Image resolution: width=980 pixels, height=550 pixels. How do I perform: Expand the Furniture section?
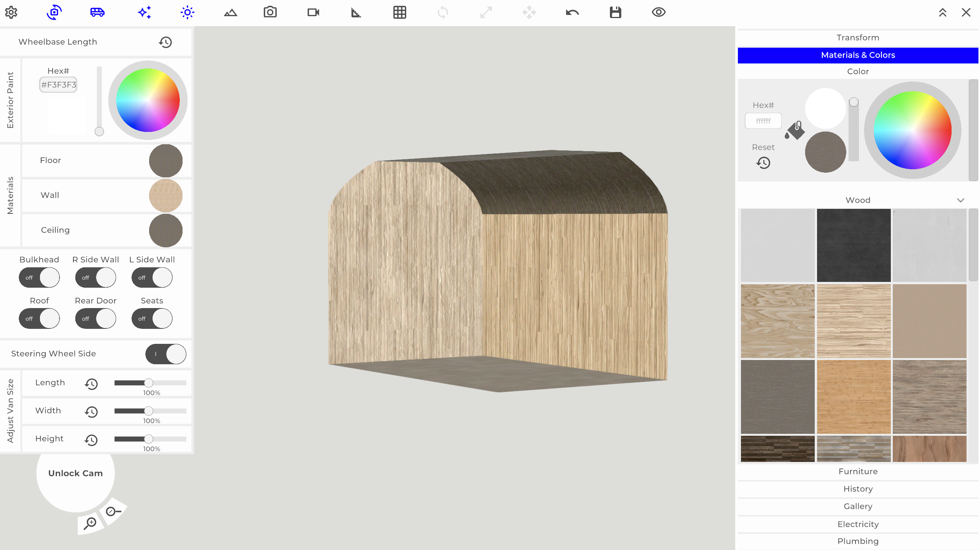[858, 472]
